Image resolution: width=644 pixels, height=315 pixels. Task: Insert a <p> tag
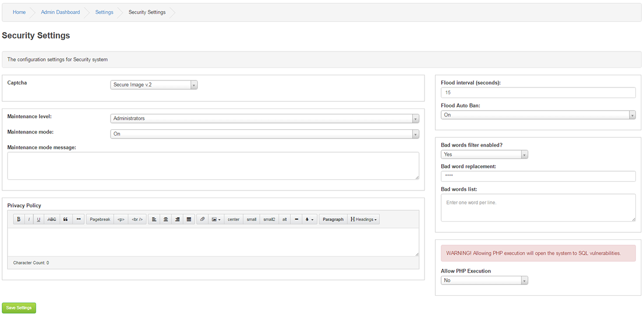[121, 219]
